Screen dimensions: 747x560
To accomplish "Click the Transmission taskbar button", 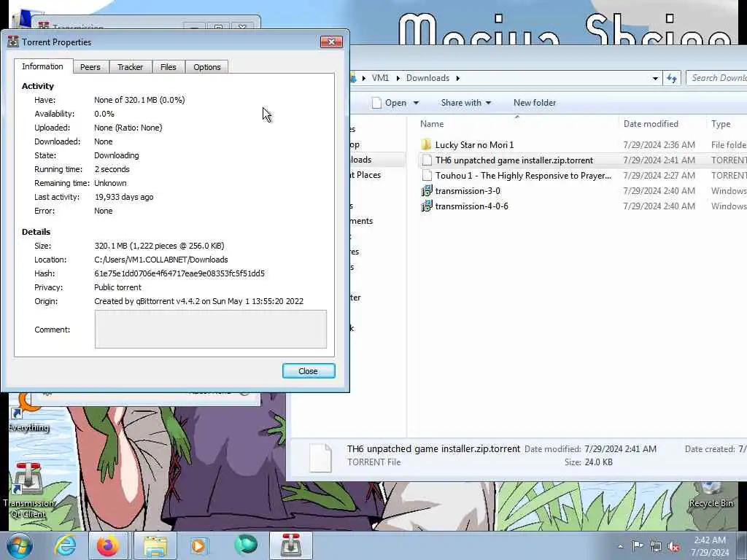I will pos(291,545).
